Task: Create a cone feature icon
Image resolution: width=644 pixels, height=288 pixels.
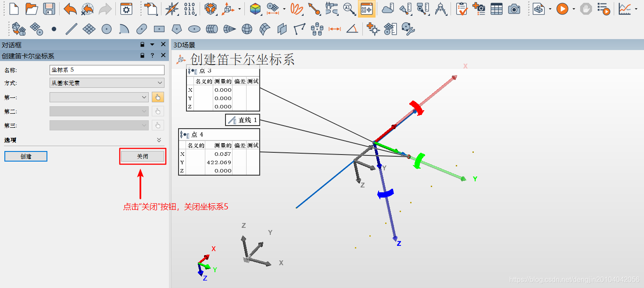Action: [x=229, y=29]
